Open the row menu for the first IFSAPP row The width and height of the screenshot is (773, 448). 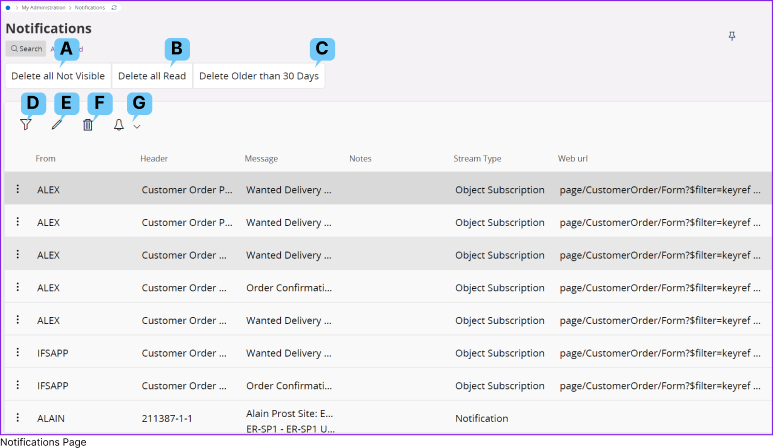coord(17,353)
